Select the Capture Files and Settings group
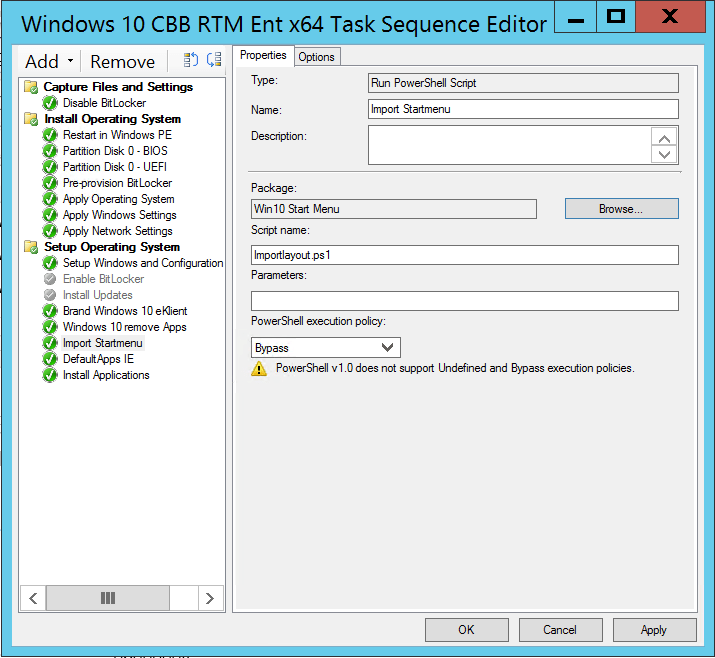This screenshot has width=715, height=658. pyautogui.click(x=118, y=87)
